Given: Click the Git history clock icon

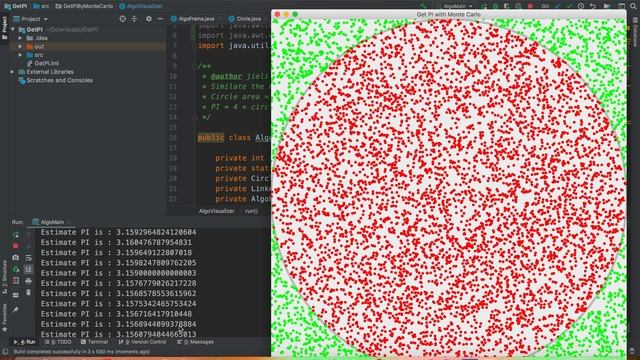Looking at the screenshot, I should point(581,6).
